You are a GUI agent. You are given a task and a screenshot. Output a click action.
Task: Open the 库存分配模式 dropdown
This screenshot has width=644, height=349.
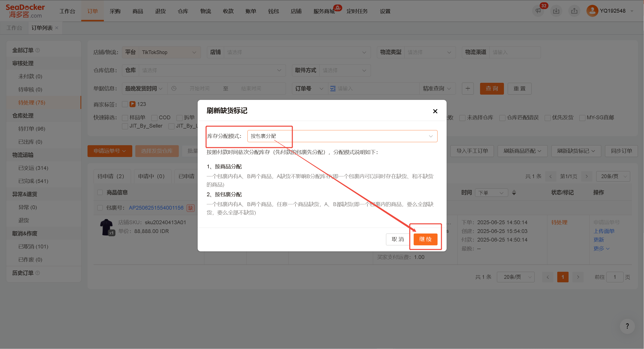point(342,136)
